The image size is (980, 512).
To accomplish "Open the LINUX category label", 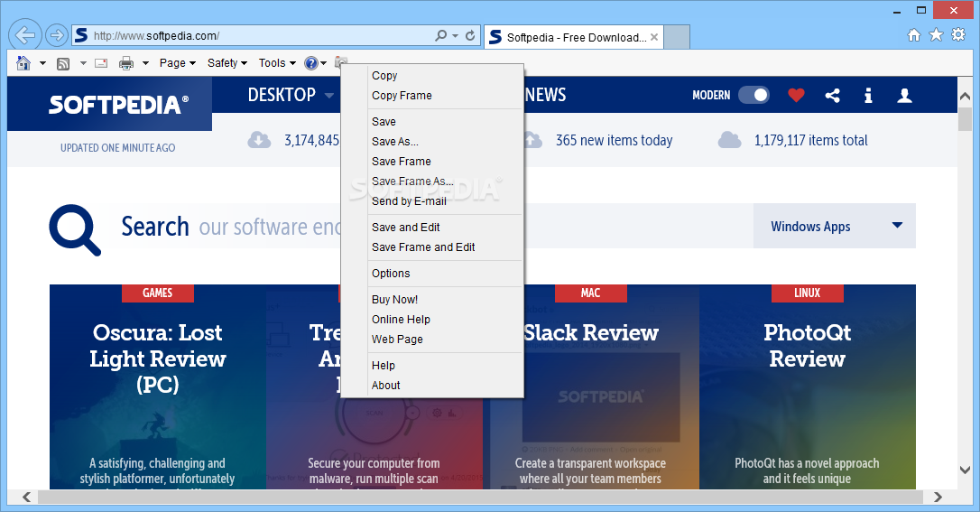I will tap(807, 293).
